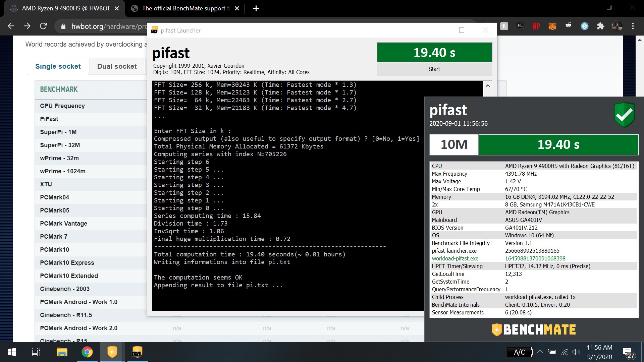Open the Honey extension icon in Chrome
This screenshot has width=644, height=362.
click(x=504, y=26)
